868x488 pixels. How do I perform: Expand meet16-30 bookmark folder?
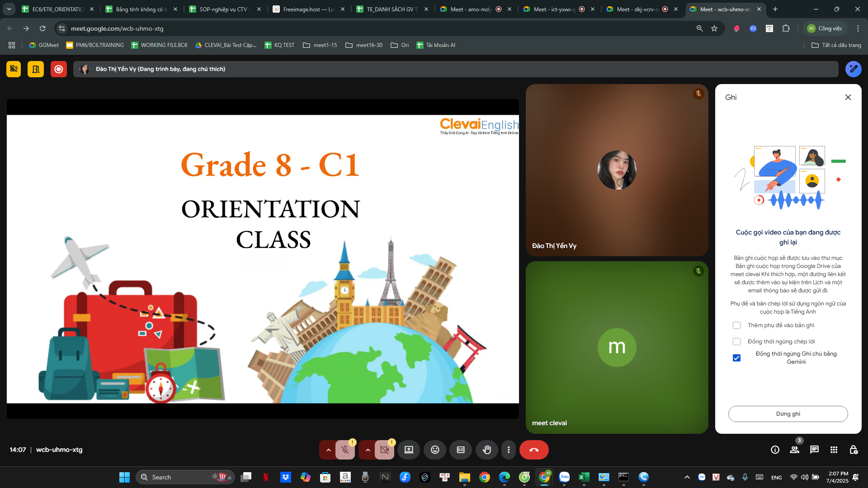pos(363,45)
